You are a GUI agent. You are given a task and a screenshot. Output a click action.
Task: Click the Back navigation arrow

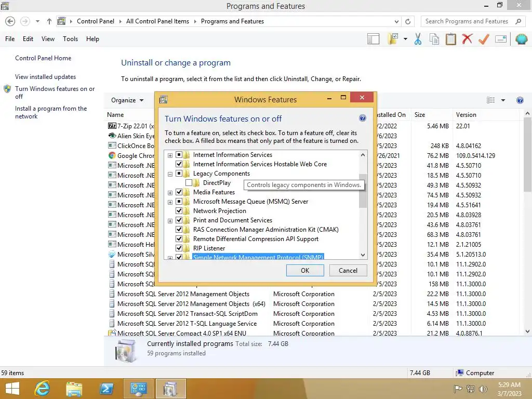[10, 21]
